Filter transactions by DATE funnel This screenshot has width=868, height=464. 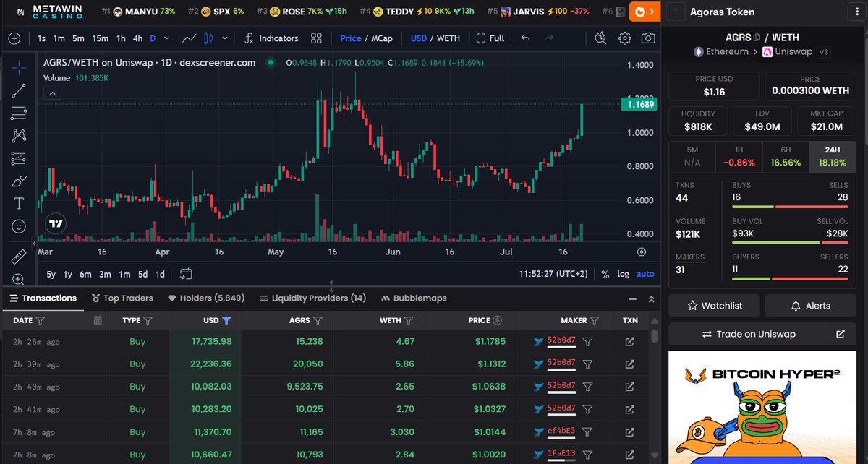[41, 320]
